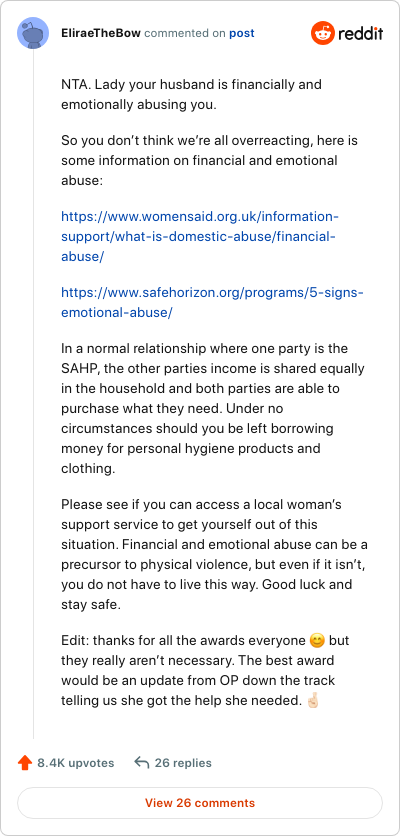
Task: Click the EliraeTheBow user avatar
Action: 33,33
